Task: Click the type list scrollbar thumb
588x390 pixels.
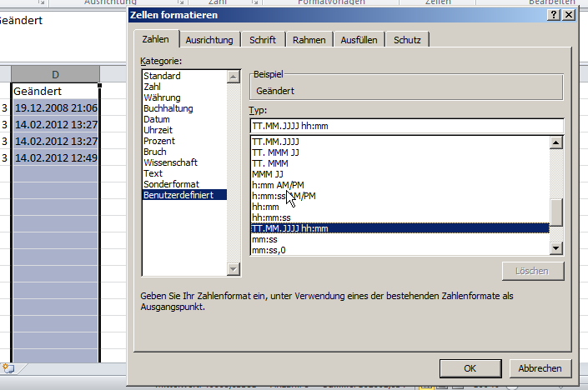Action: point(555,212)
